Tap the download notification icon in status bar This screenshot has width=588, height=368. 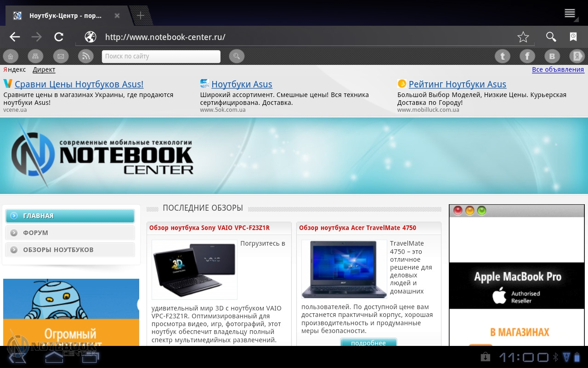coord(485,357)
